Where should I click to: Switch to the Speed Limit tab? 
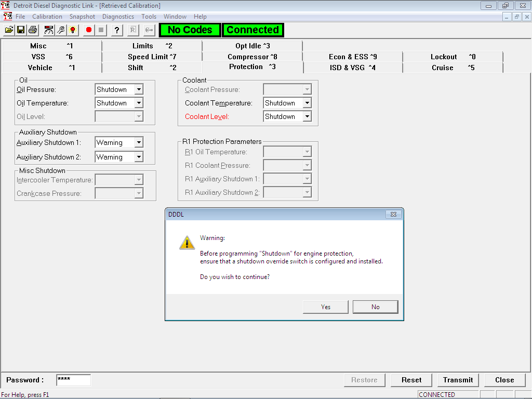[152, 57]
